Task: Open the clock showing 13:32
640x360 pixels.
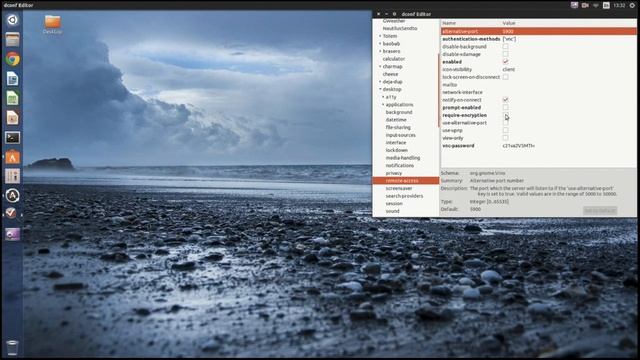Action: 619,5
